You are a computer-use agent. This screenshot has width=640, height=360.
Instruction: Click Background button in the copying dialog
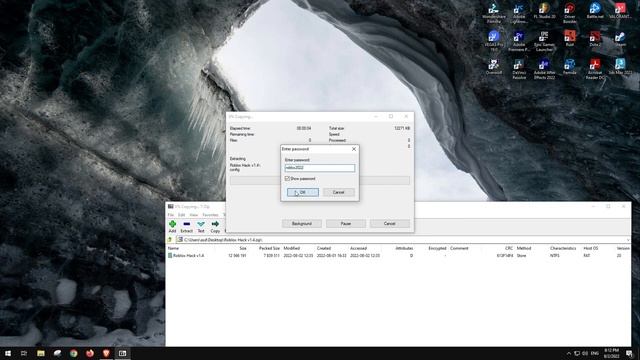point(302,224)
